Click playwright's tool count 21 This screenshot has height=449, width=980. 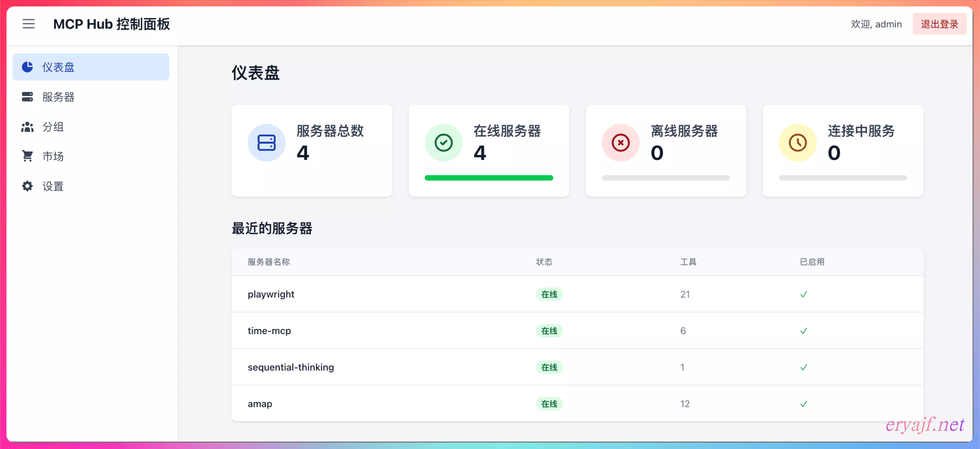click(685, 294)
